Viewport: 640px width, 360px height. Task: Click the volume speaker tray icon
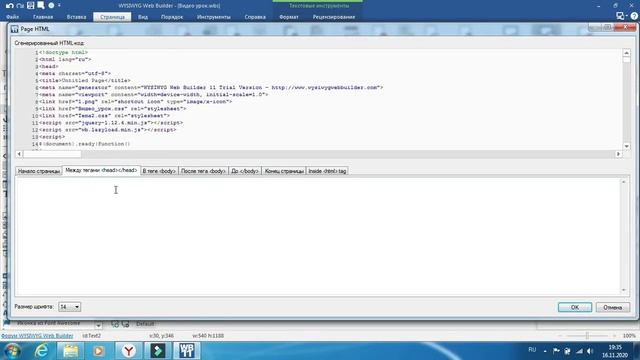(590, 351)
